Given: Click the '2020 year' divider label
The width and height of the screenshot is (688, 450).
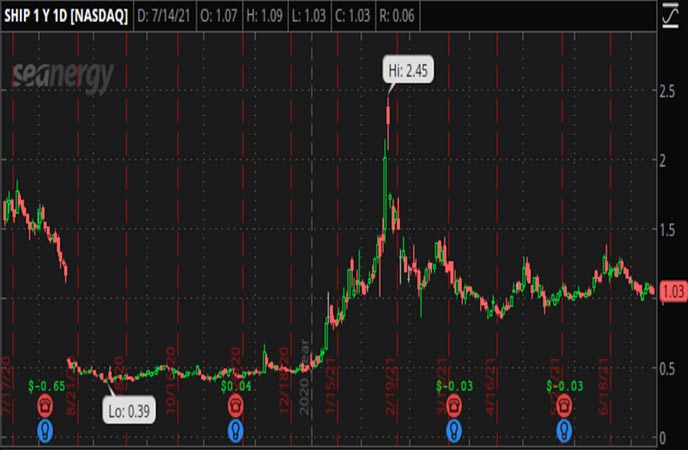Looking at the screenshot, I should [x=304, y=377].
